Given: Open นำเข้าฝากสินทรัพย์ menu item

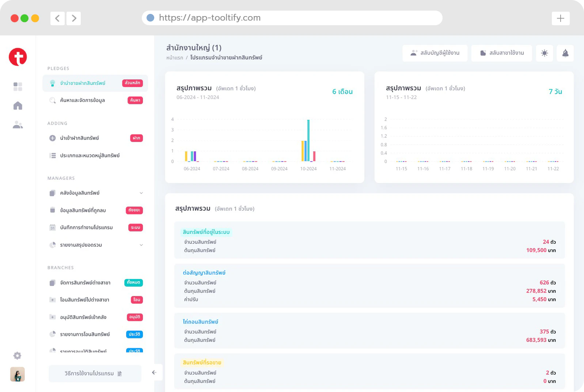Looking at the screenshot, I should pyautogui.click(x=95, y=138).
